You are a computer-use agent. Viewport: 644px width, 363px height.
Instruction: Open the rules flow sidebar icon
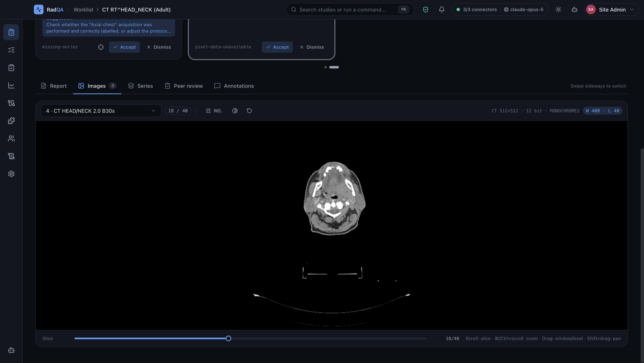pos(11,103)
